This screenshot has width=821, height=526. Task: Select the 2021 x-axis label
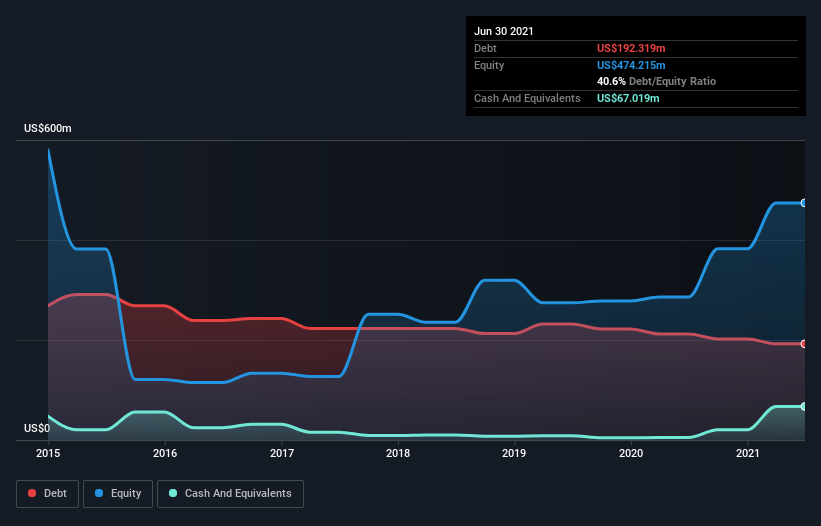[748, 453]
